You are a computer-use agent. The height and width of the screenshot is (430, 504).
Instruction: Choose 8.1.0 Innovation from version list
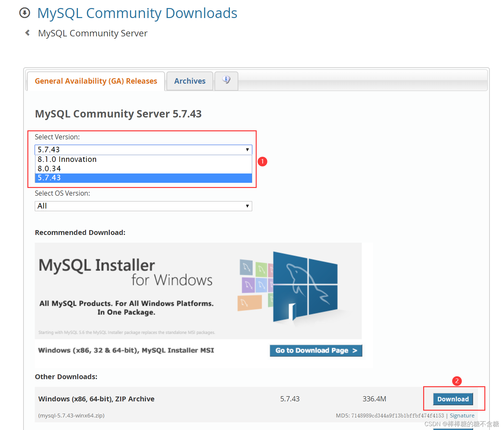pyautogui.click(x=143, y=159)
